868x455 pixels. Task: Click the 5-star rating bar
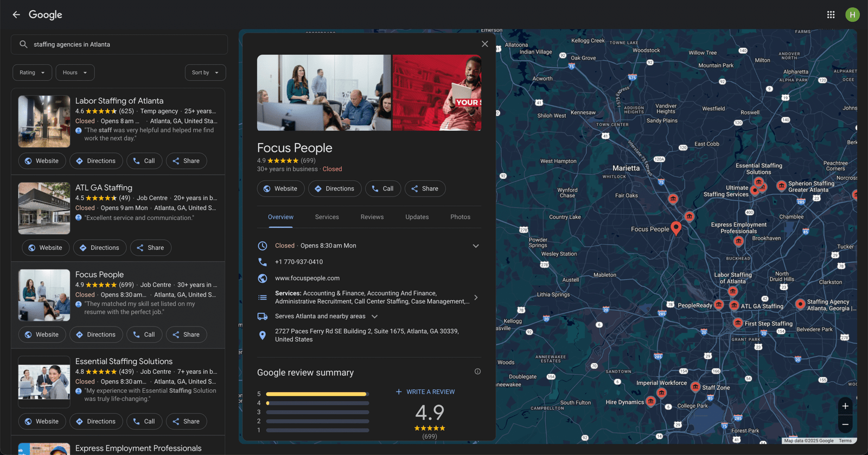(317, 394)
